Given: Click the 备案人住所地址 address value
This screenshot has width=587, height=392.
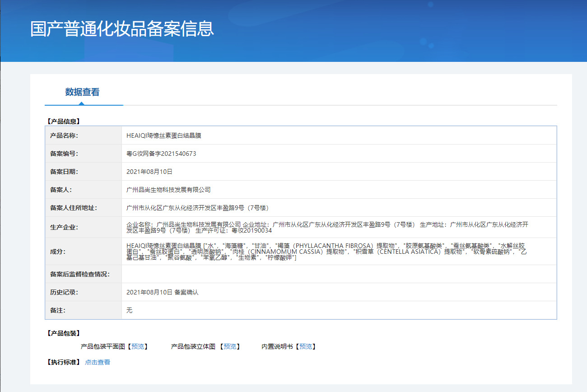Looking at the screenshot, I should tap(198, 208).
